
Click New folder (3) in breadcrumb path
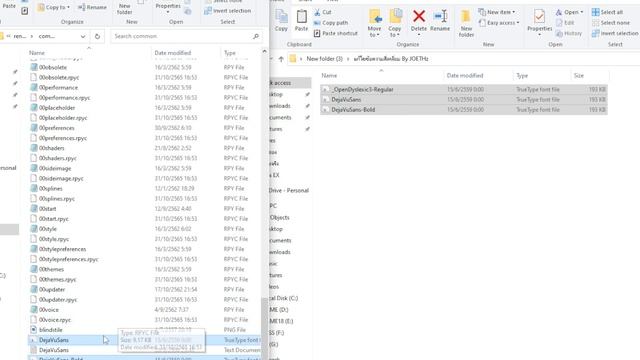click(x=324, y=59)
